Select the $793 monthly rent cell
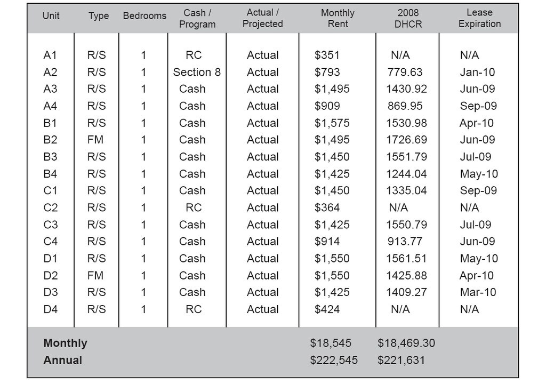 327,72
